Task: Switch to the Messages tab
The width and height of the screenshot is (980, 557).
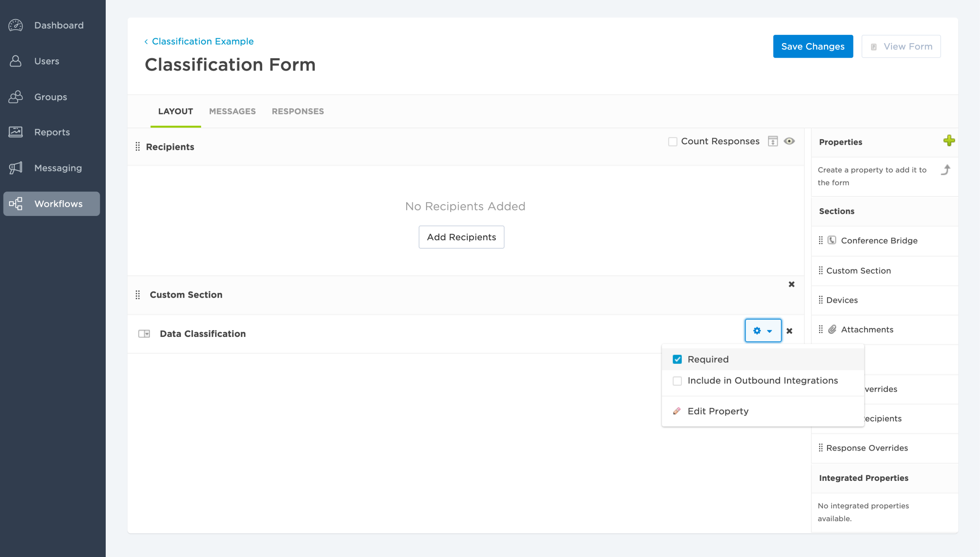Action: point(232,111)
